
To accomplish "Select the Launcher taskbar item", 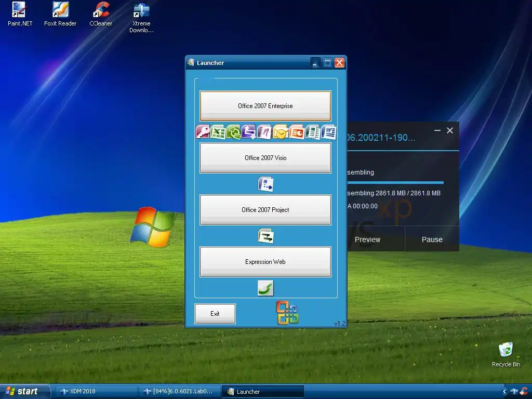I will [x=262, y=391].
